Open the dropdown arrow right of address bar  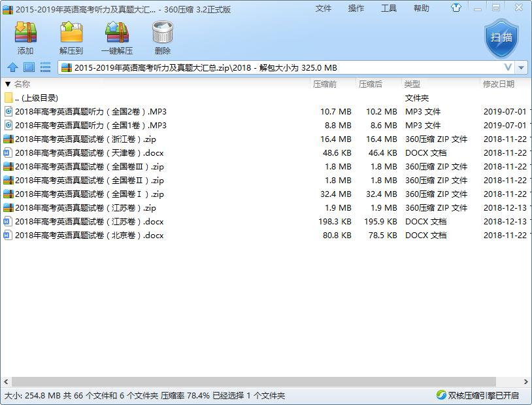tap(522, 67)
